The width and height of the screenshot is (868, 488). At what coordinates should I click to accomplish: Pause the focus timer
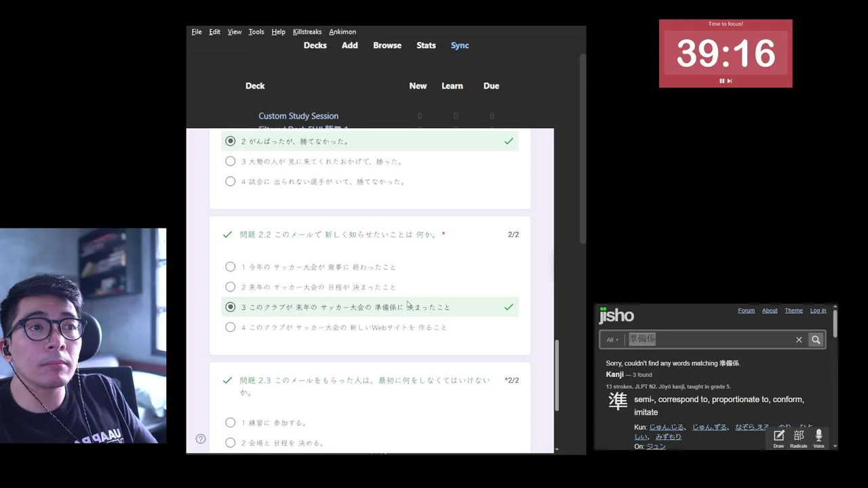[722, 81]
